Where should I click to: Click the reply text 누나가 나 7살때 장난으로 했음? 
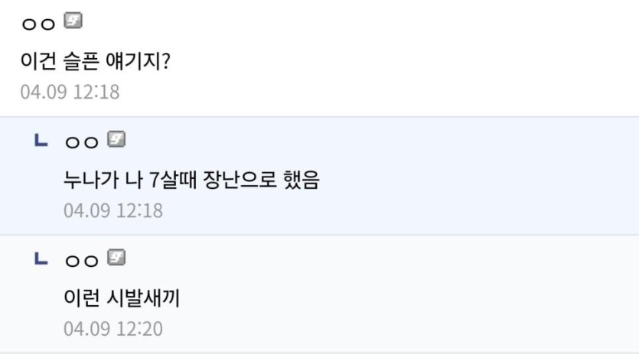(x=191, y=179)
